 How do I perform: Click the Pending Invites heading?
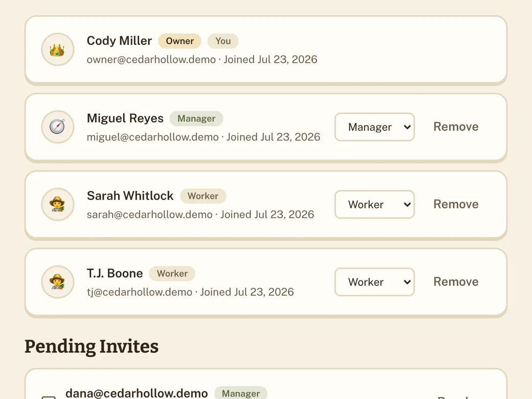point(92,346)
